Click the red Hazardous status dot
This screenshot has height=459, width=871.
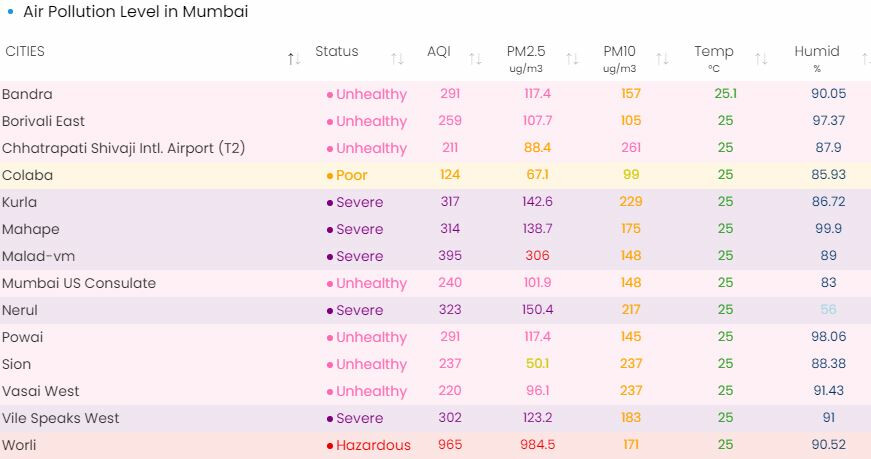point(330,445)
